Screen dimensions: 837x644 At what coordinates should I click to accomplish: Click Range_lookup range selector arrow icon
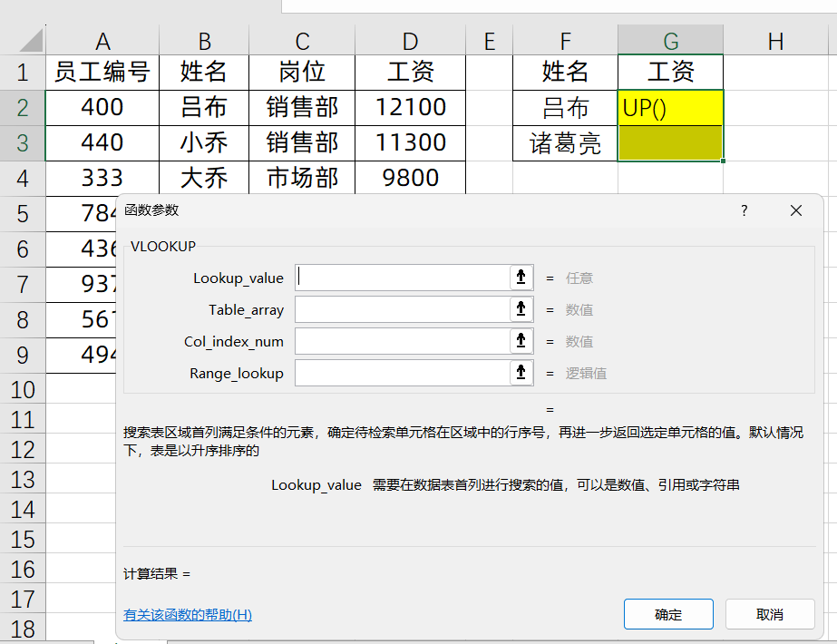pyautogui.click(x=521, y=373)
